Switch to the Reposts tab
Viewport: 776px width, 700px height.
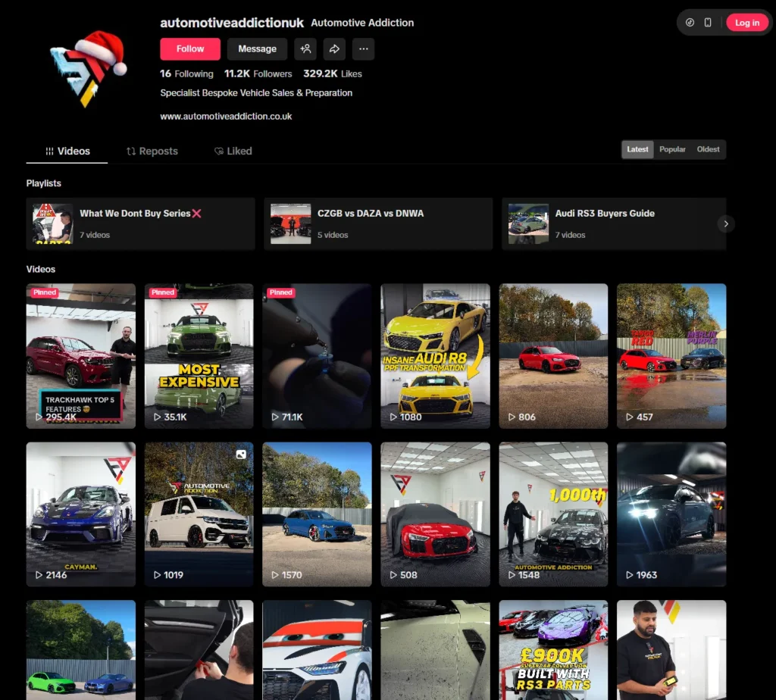[x=152, y=151]
